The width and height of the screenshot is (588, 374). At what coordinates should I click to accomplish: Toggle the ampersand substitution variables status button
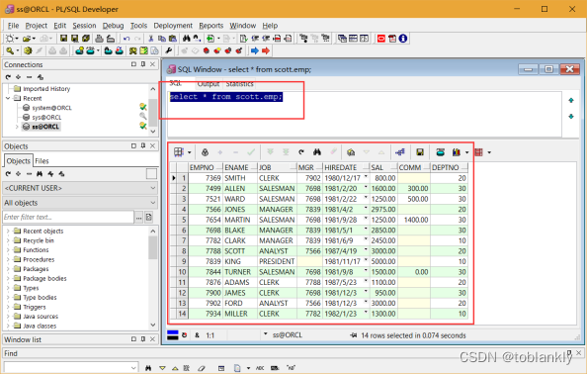point(197,335)
